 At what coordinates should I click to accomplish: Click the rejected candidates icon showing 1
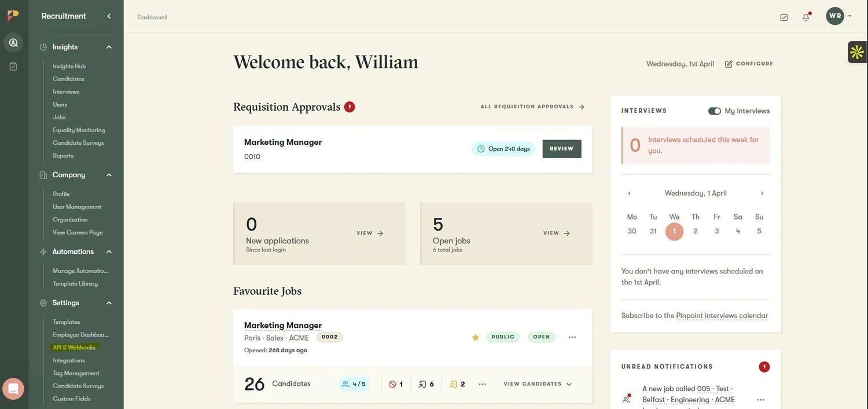point(392,384)
